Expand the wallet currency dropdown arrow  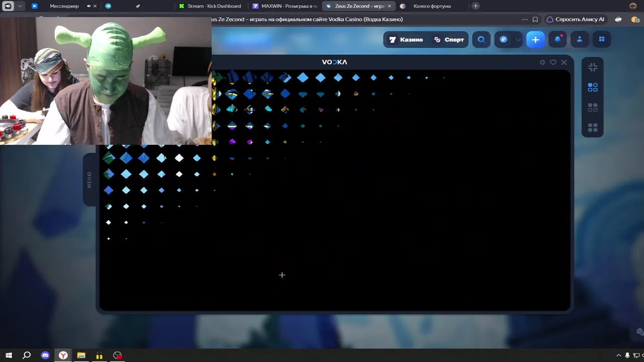click(518, 40)
